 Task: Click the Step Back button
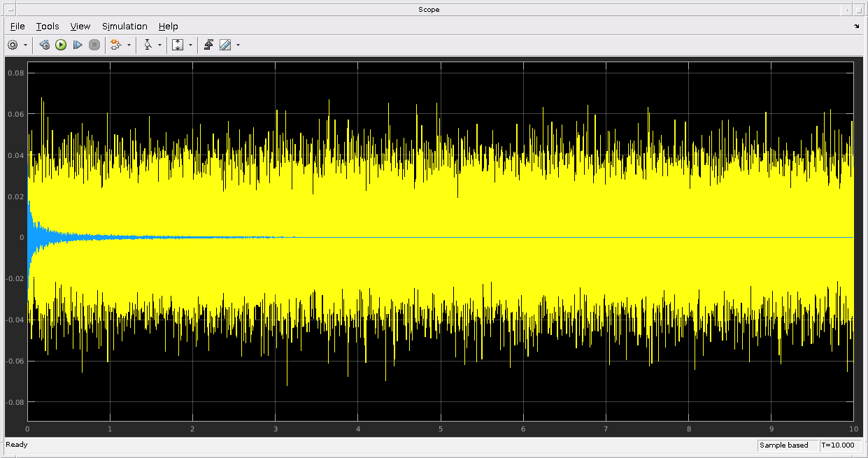pyautogui.click(x=44, y=45)
